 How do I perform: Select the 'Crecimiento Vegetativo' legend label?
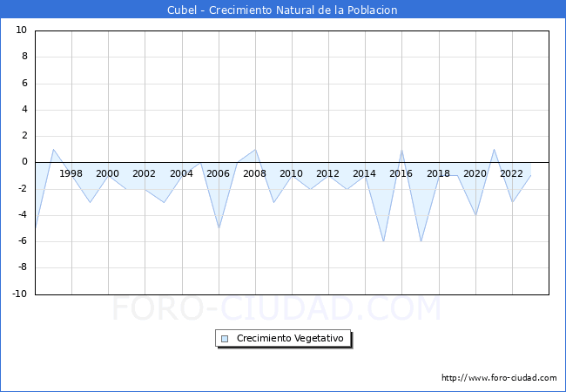tap(290, 339)
